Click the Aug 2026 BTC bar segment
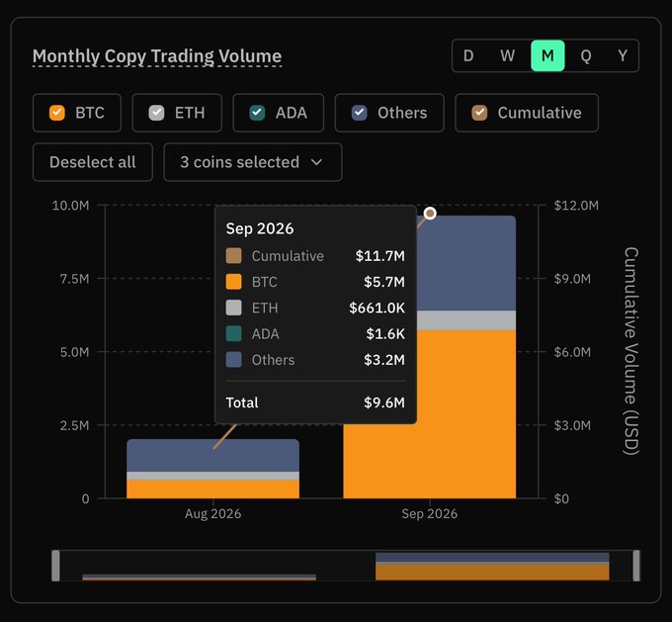The width and height of the screenshot is (672, 622). 213,489
